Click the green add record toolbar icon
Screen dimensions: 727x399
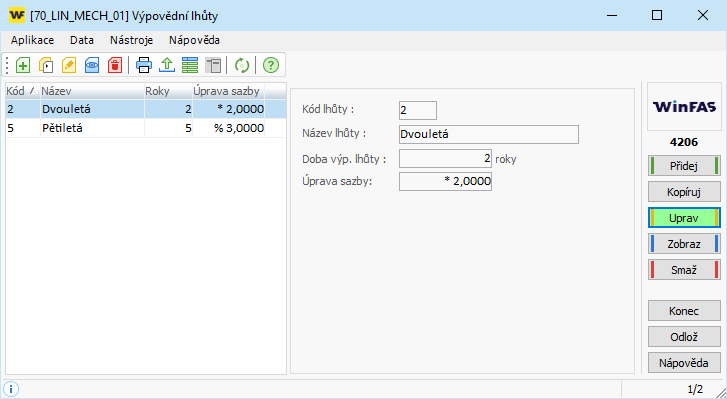[23, 65]
